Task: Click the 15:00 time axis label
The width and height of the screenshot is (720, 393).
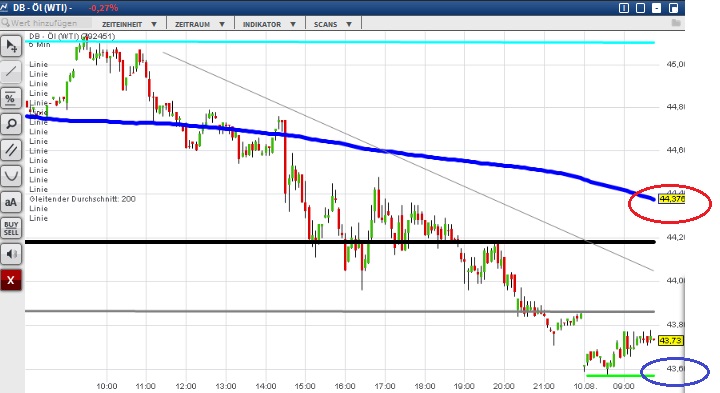Action: 305,386
